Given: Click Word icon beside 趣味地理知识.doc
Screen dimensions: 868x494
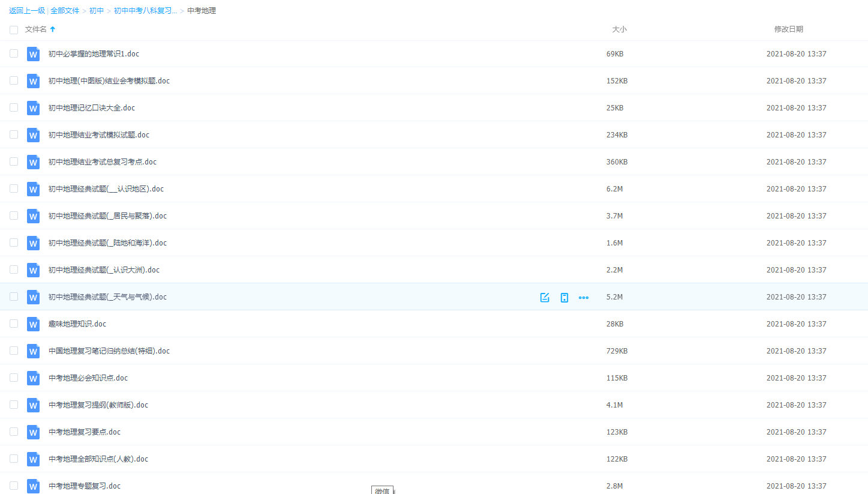Looking at the screenshot, I should 33,324.
